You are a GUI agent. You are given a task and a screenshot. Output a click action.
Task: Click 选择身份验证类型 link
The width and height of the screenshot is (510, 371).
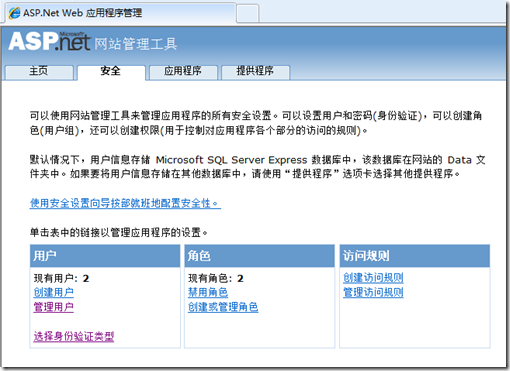tap(74, 336)
